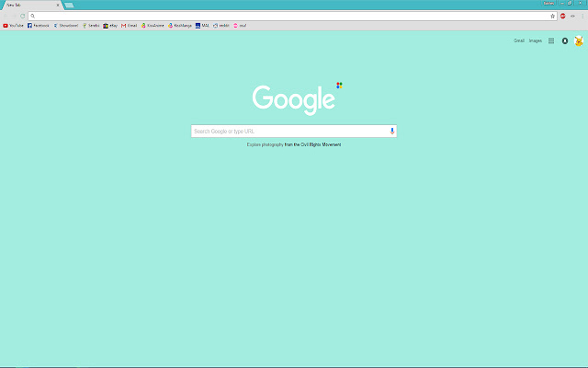
Task: Open the MAL bookmark
Action: pyautogui.click(x=202, y=26)
